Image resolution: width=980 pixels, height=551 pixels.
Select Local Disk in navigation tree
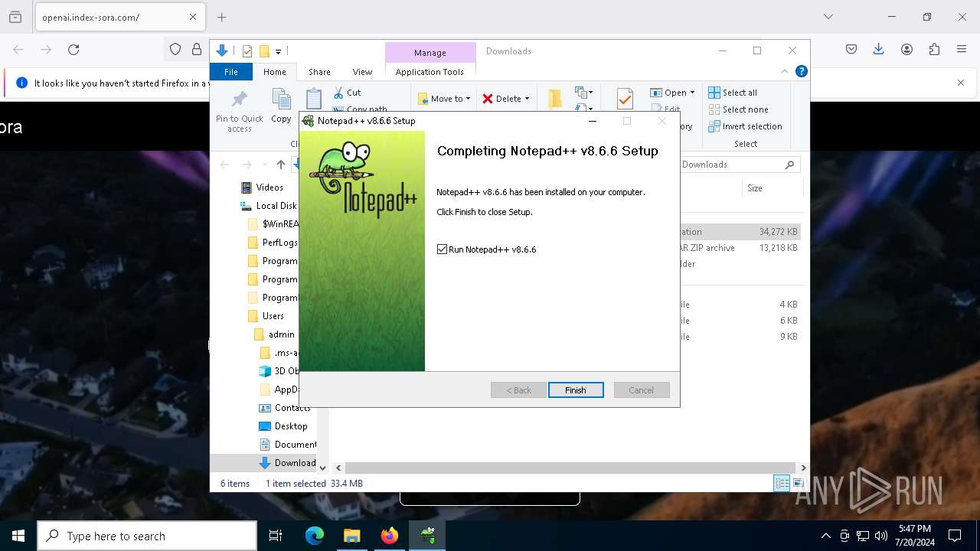point(268,206)
